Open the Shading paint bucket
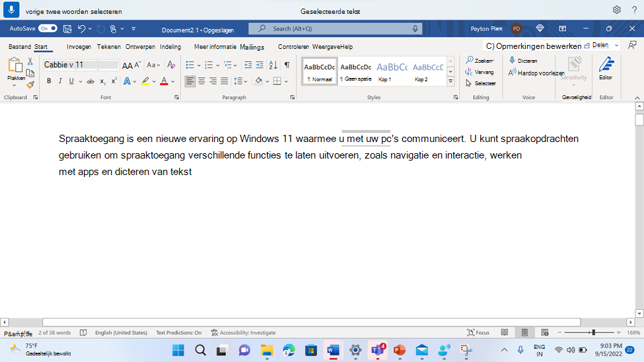 coord(258,81)
